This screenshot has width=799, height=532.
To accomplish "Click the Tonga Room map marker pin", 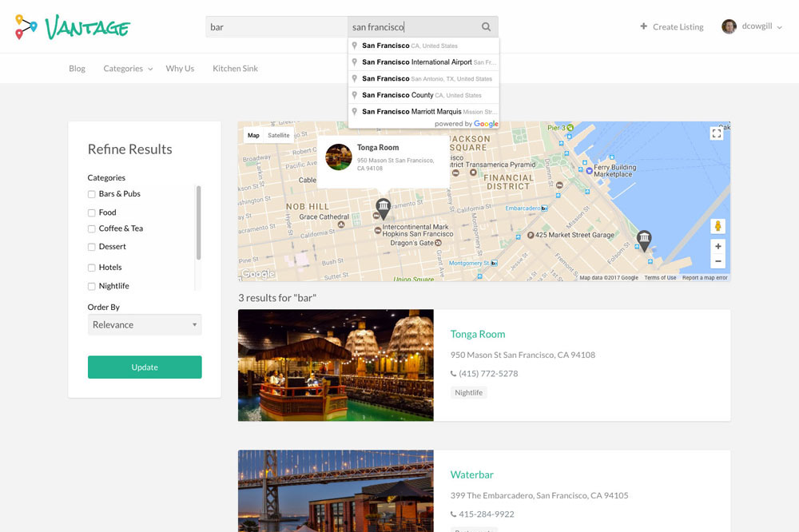I will point(384,206).
